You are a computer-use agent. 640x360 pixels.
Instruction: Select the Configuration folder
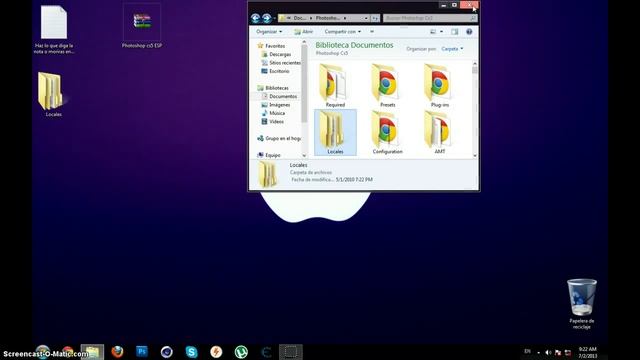pos(387,132)
